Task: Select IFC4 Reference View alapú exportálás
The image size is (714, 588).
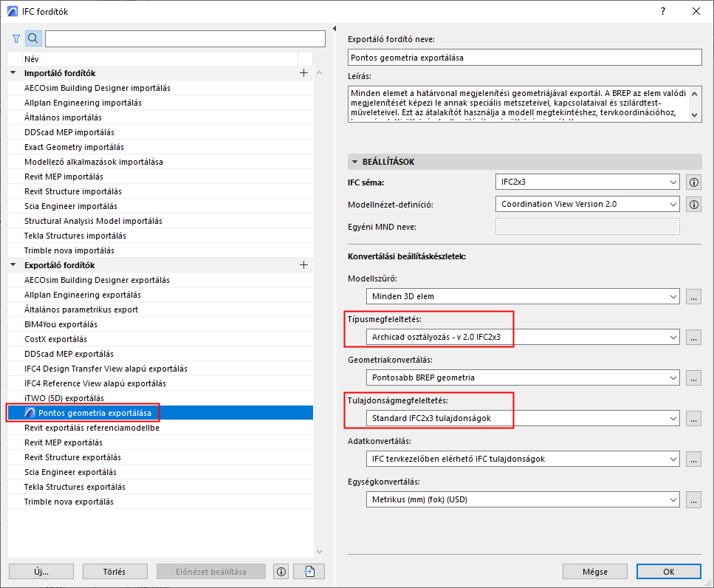Action: point(161,383)
